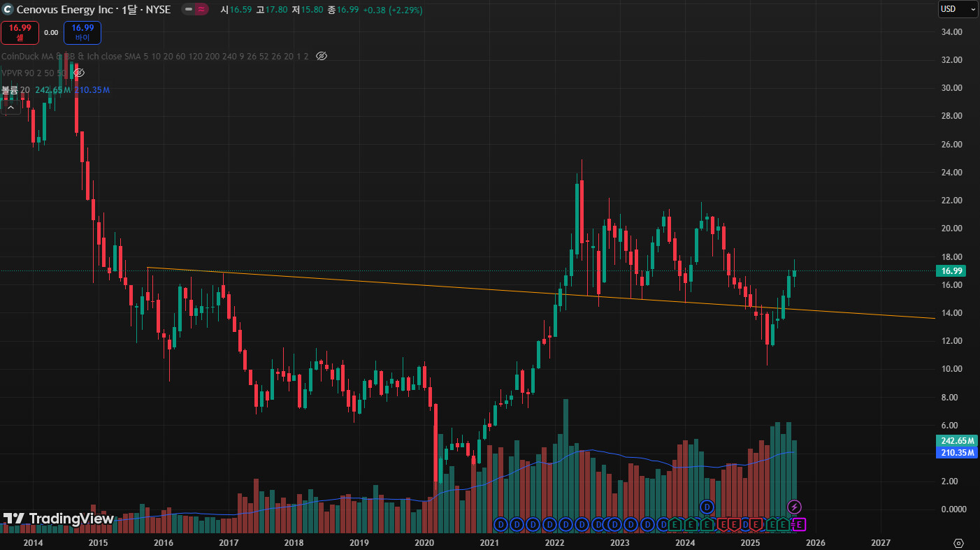Click the raised D dividend marker above the row

707,506
